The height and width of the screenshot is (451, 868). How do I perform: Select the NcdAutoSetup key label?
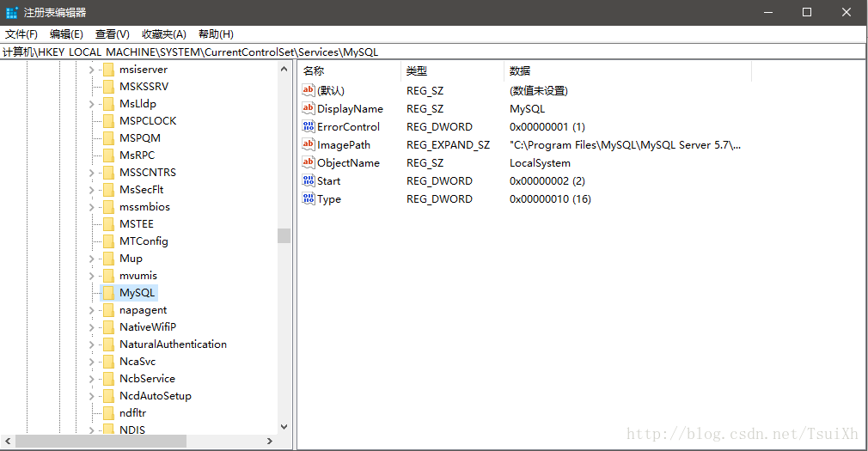(156, 396)
